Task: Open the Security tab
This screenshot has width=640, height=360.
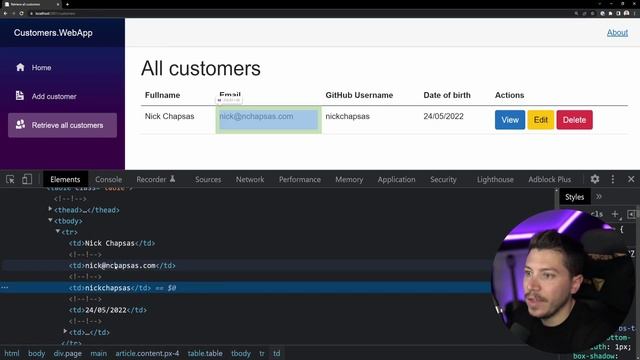Action: pyautogui.click(x=443, y=179)
